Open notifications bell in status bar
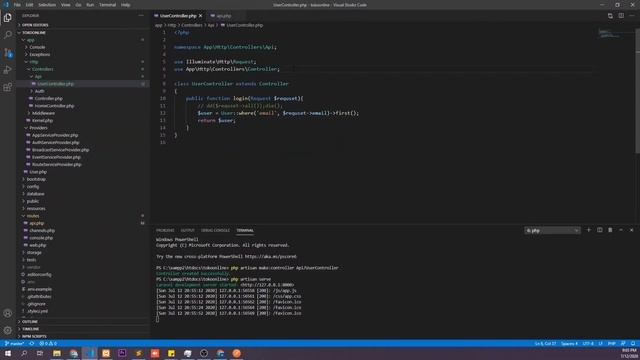Screen dimensions: 640x360 [633, 344]
